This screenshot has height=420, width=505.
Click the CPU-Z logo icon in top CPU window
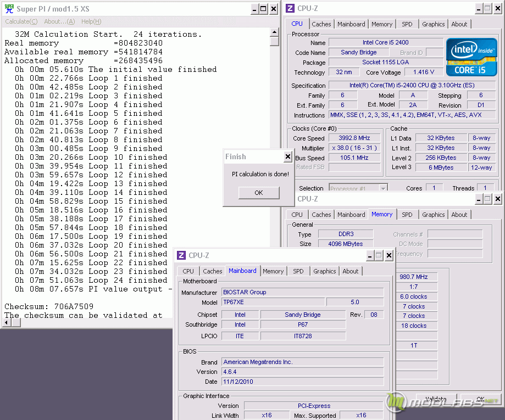(x=290, y=8)
